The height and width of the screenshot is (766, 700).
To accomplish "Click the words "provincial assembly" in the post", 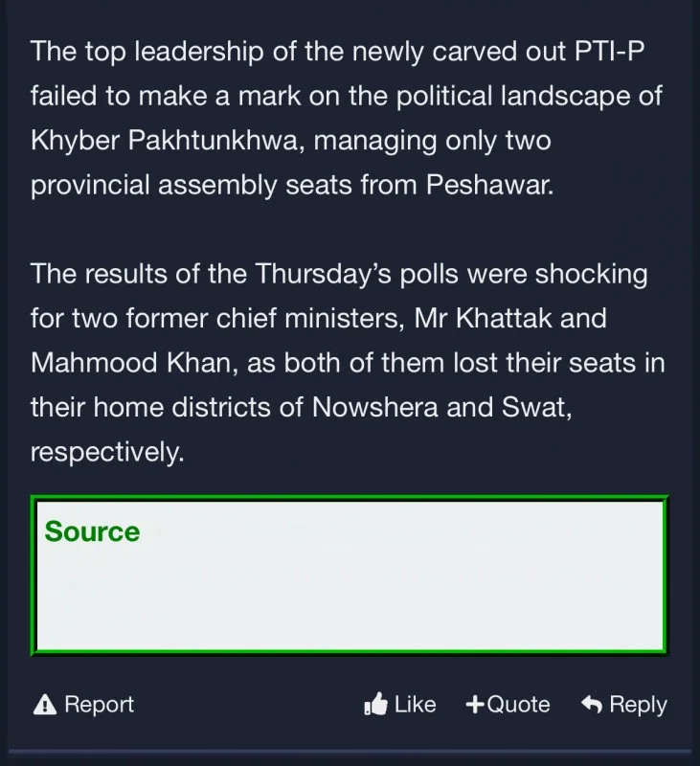I will pyautogui.click(x=169, y=186).
